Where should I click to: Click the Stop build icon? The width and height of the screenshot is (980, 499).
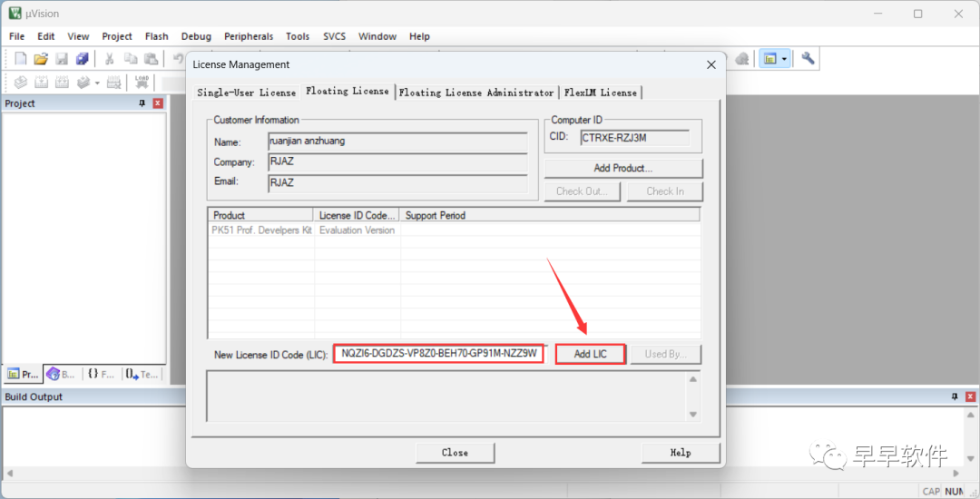(113, 83)
